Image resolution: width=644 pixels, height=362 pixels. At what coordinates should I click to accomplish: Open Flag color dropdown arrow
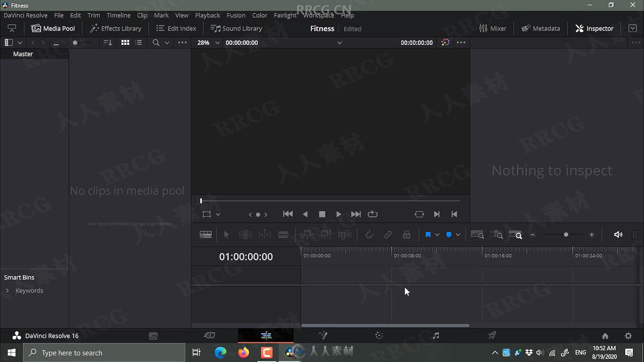click(x=437, y=235)
